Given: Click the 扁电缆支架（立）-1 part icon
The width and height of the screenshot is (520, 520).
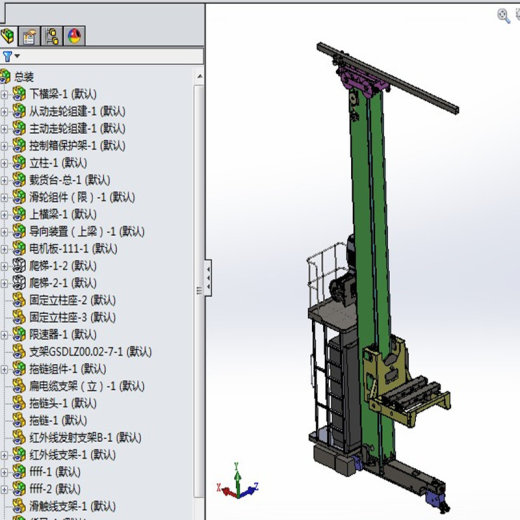Looking at the screenshot, I should [19, 386].
